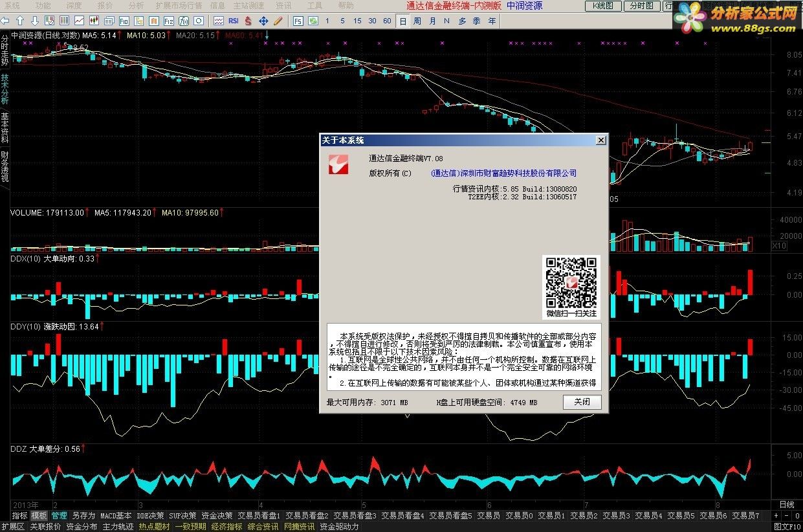
Task: Click the blue four-way move arrows icon
Action: [x=263, y=21]
